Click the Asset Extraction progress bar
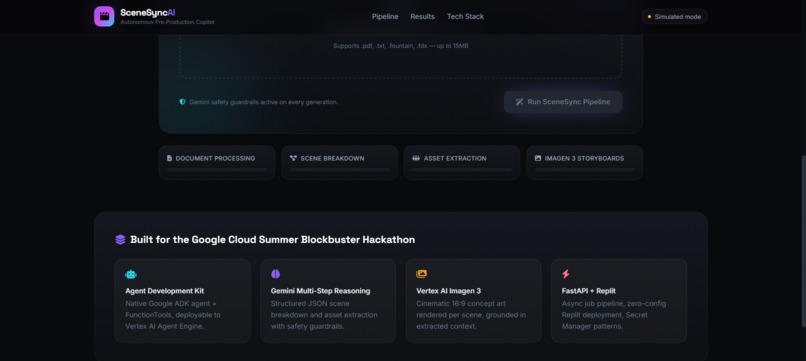806x361 pixels. [462, 170]
